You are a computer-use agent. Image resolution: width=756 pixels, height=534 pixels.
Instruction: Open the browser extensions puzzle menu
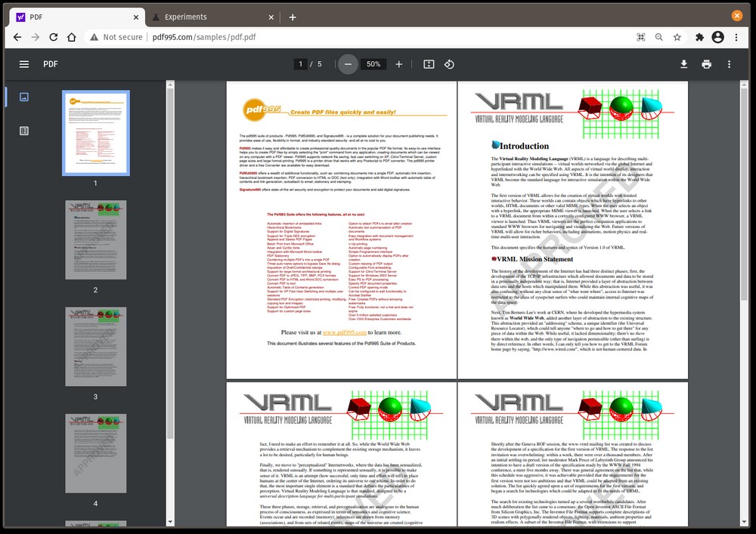click(x=699, y=37)
